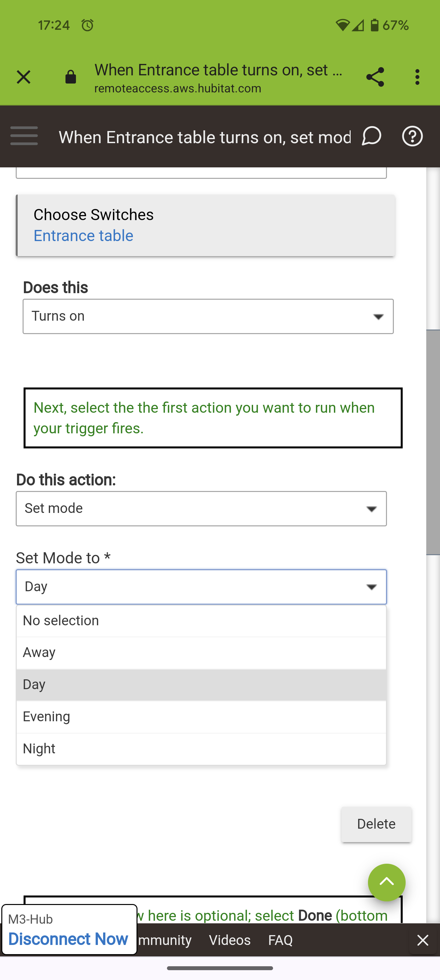Dismiss the bottom footer bar
The image size is (440, 980).
coord(423,940)
